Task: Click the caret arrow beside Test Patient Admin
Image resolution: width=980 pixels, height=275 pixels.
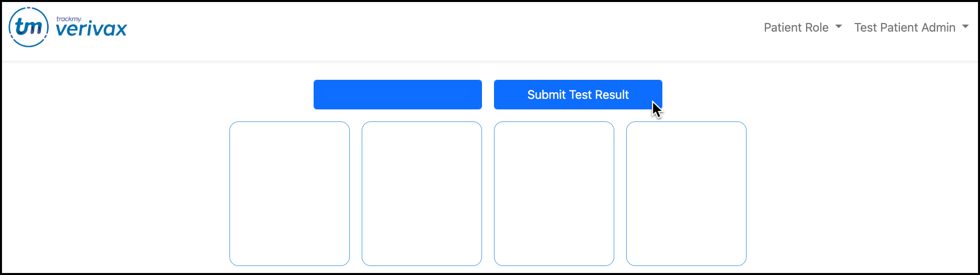Action: coord(965,27)
